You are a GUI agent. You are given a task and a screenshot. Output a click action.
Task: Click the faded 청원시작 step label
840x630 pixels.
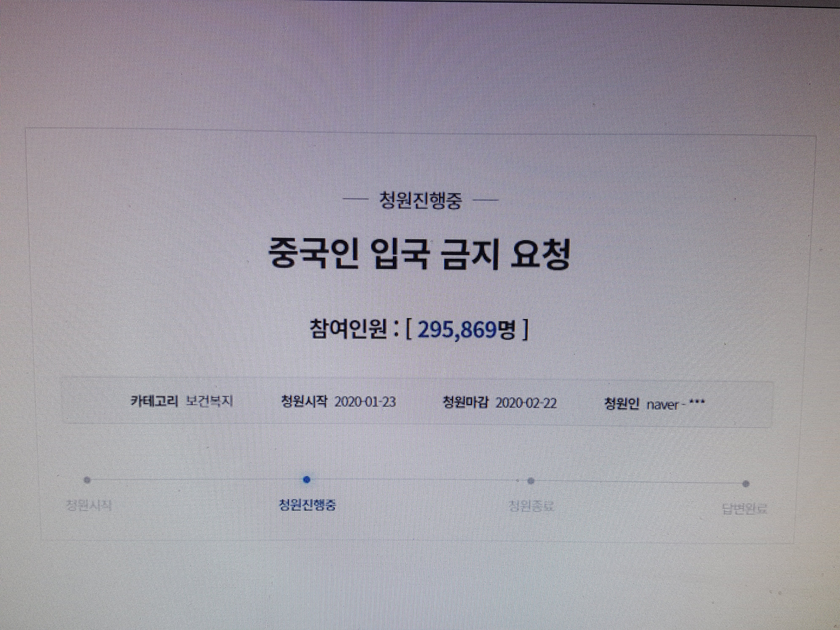point(89,505)
